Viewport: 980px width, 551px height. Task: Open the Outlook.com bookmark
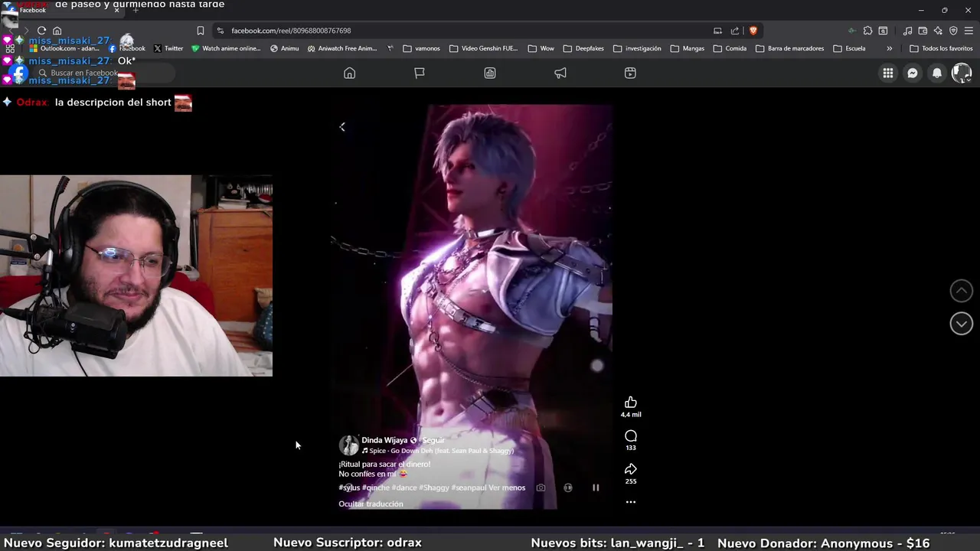point(64,48)
